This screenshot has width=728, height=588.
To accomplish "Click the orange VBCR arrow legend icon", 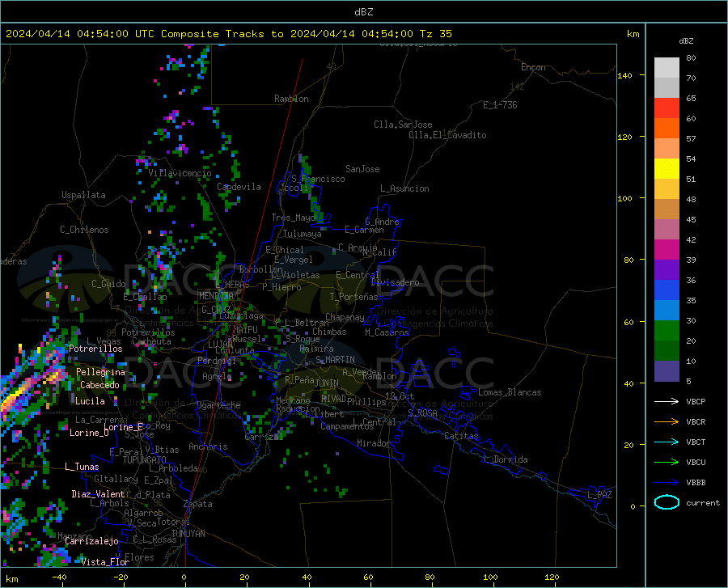I will 667,422.
